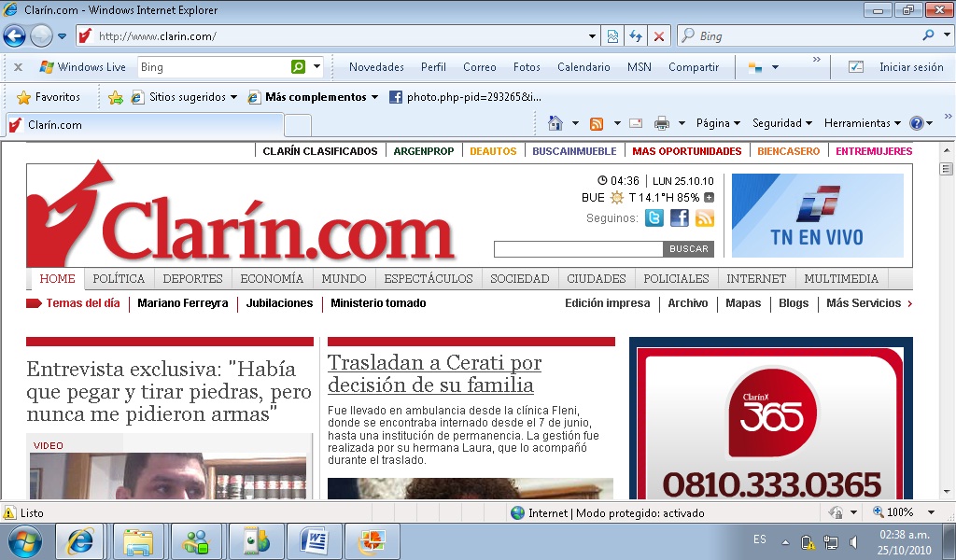
Task: Click the Clarín.com logo
Action: pos(242,216)
